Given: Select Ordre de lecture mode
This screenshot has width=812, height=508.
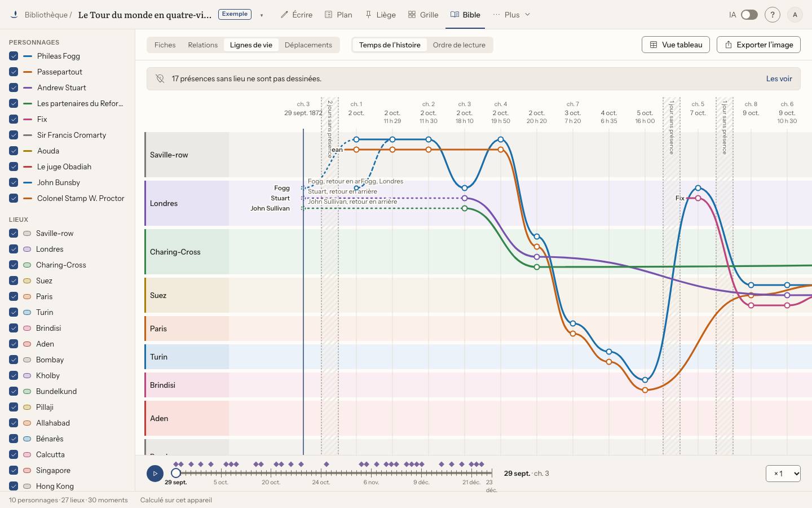Looking at the screenshot, I should pyautogui.click(x=459, y=45).
